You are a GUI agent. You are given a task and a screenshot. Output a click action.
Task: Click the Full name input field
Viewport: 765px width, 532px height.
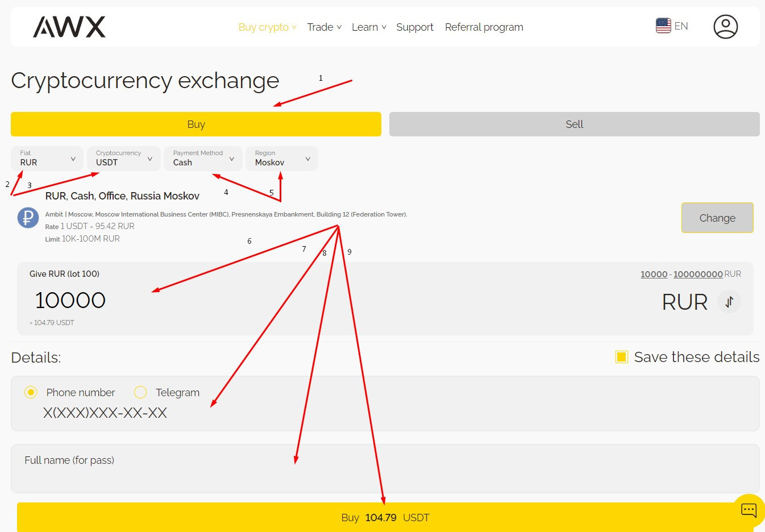click(x=385, y=469)
